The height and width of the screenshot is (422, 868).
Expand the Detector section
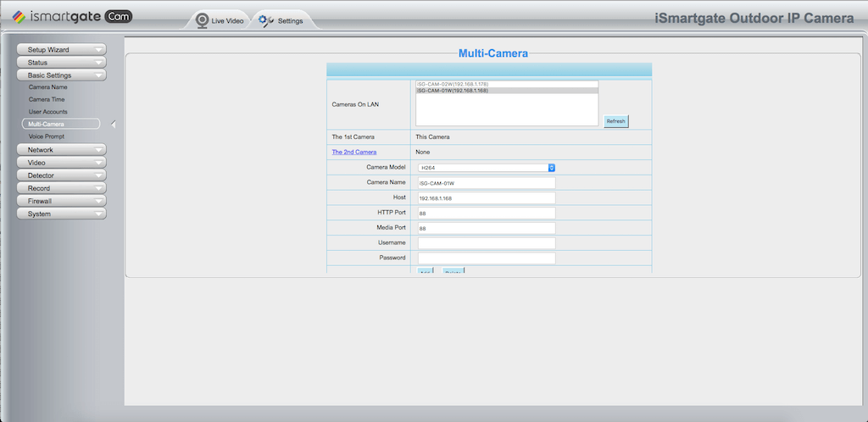[61, 175]
